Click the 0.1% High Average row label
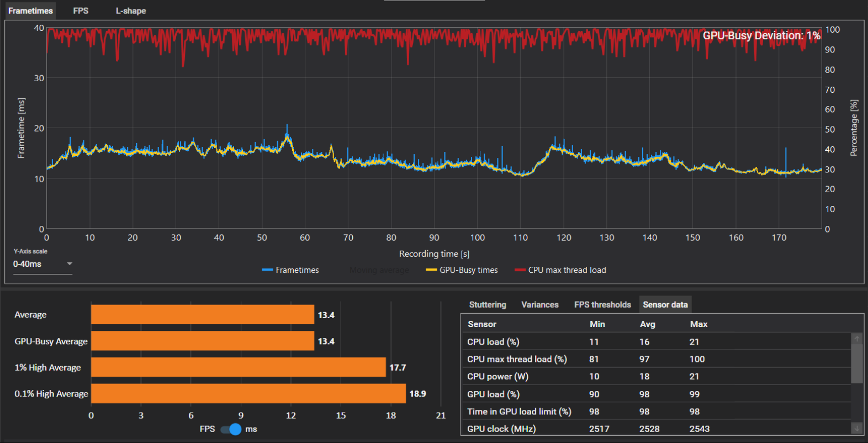The height and width of the screenshot is (443, 868). (51, 394)
